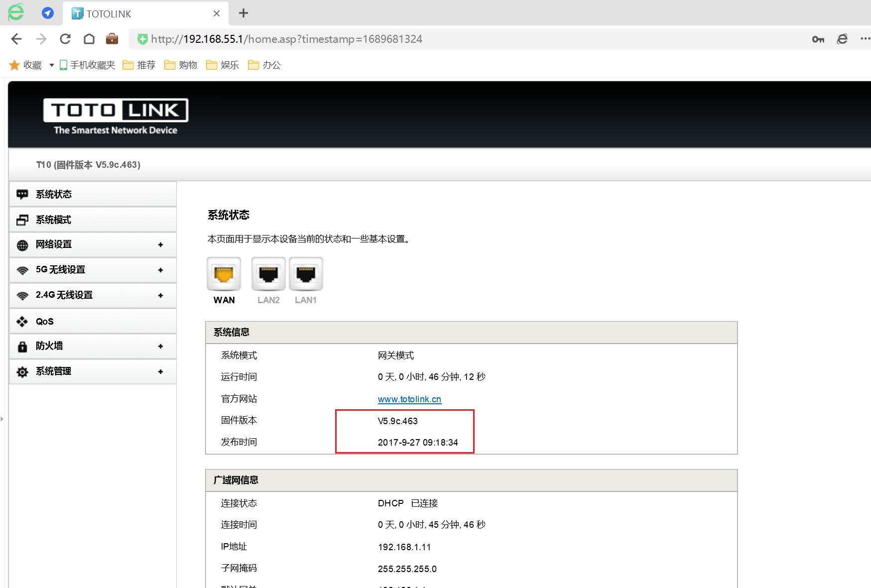Select the 5G 无线设置 sidebar menu
871x588 pixels.
(93, 270)
